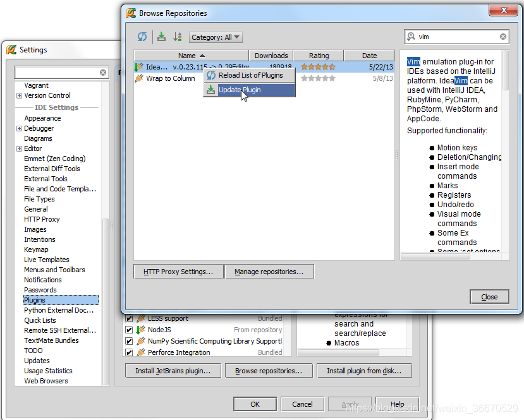Image resolution: width=524 pixels, height=420 pixels.
Task: Click the search magnifier icon
Action: coord(411,37)
